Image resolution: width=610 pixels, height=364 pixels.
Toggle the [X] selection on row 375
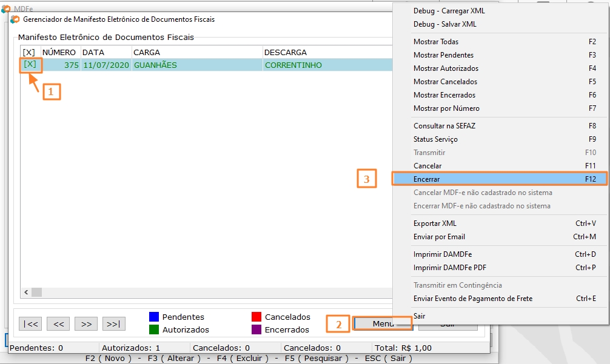coord(30,64)
